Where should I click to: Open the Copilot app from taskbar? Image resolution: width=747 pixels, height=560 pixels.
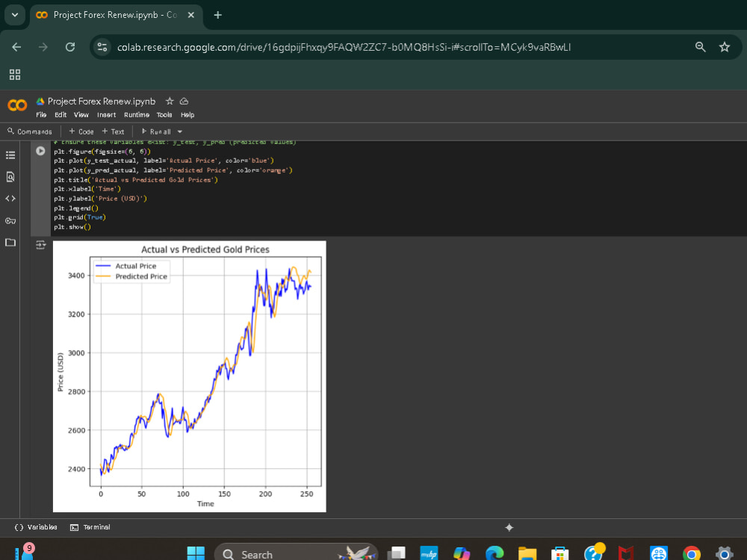462,554
